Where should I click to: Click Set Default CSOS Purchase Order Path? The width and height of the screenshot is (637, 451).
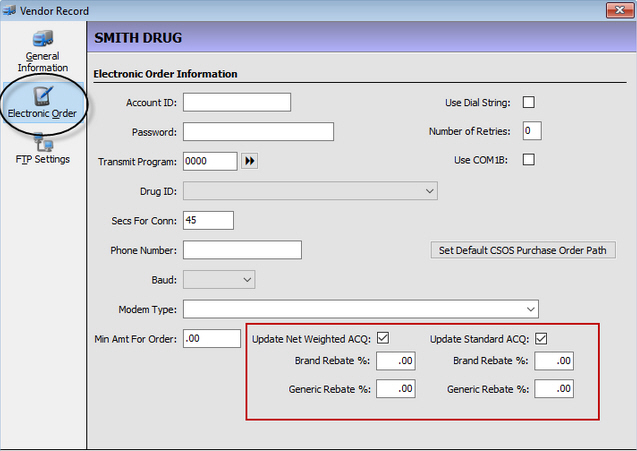[x=523, y=250]
